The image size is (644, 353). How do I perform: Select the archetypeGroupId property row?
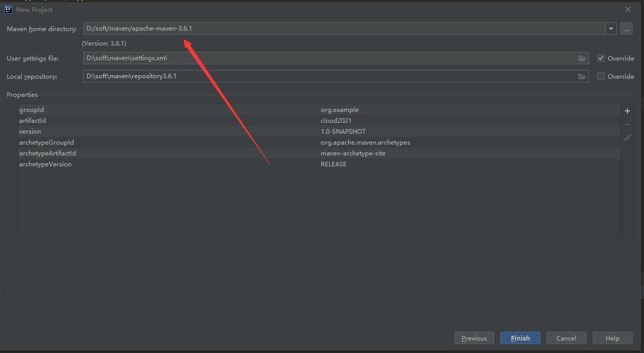[x=319, y=143]
